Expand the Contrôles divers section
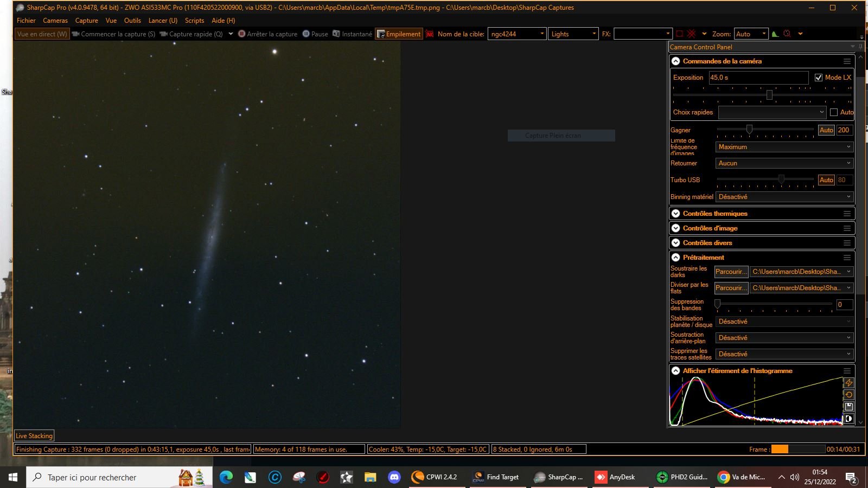 pos(676,243)
